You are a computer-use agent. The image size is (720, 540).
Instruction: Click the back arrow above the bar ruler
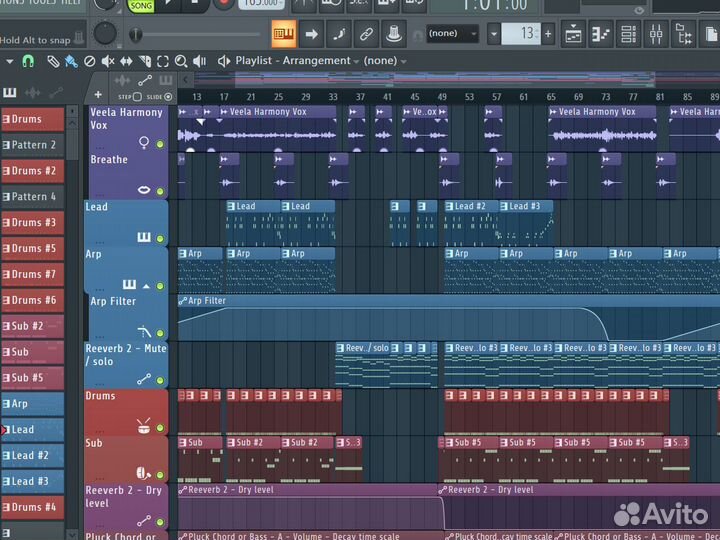186,79
